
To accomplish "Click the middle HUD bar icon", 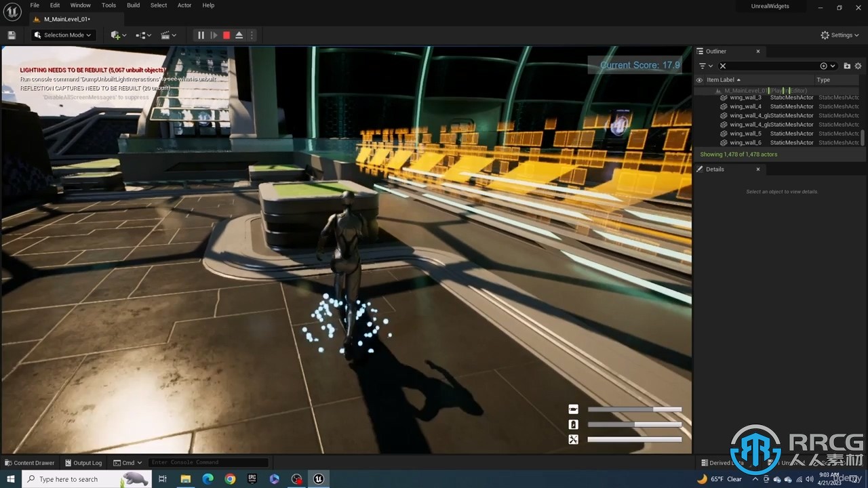I will click(573, 424).
